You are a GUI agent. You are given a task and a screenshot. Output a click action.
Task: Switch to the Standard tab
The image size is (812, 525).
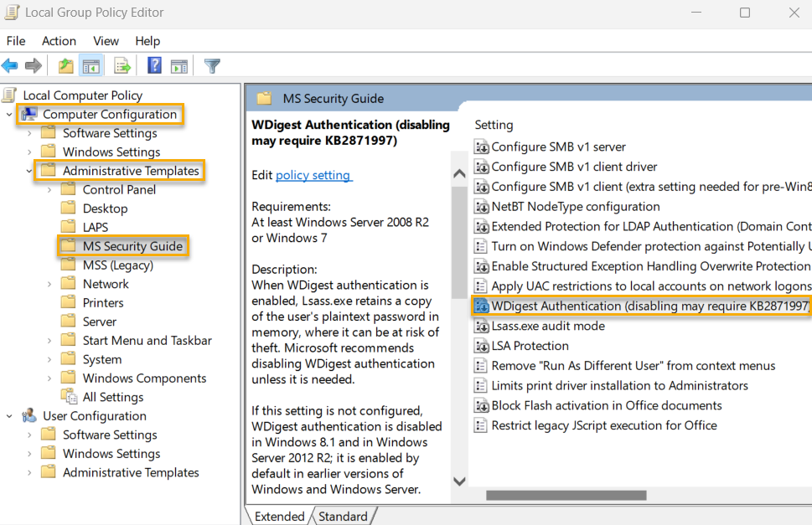(343, 516)
